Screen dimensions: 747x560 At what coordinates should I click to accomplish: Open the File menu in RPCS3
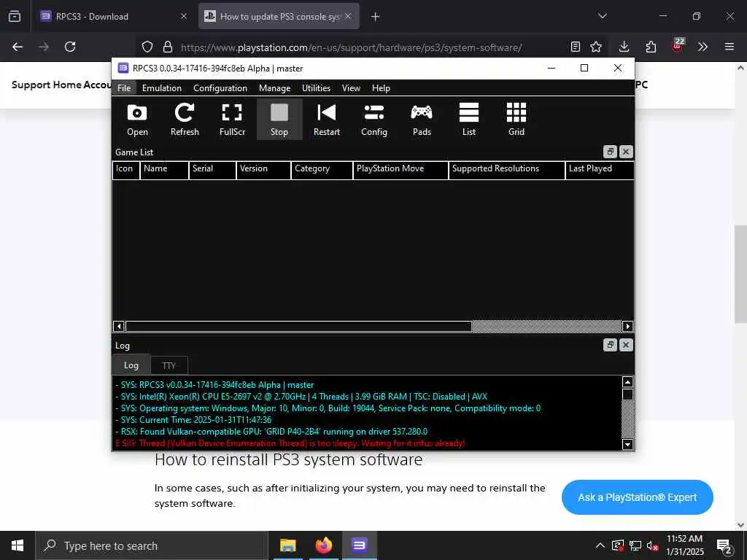tap(124, 88)
